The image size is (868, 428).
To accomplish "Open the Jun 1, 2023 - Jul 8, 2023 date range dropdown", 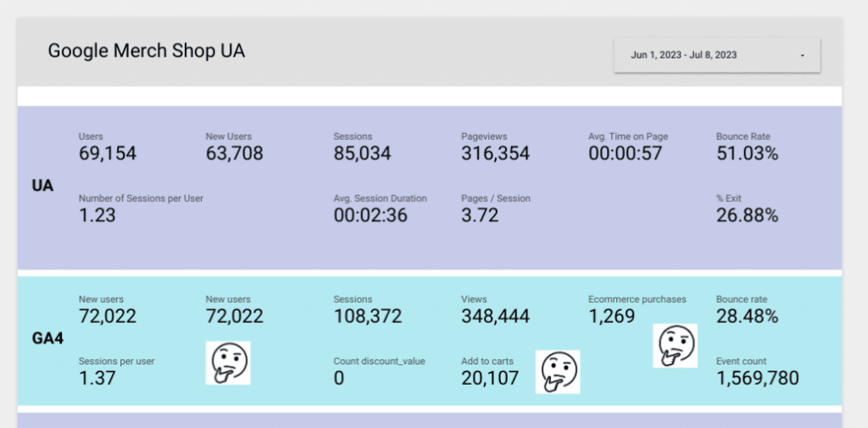I will [717, 55].
